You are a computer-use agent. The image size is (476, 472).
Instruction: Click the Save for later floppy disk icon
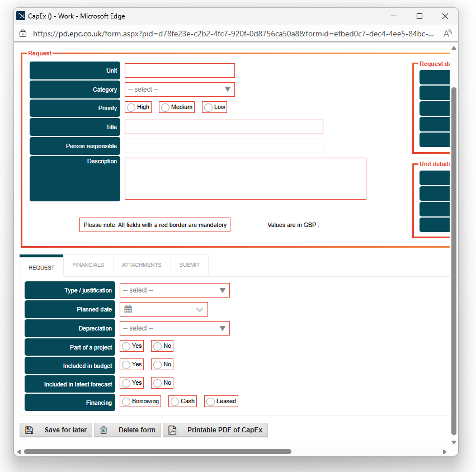pos(29,430)
